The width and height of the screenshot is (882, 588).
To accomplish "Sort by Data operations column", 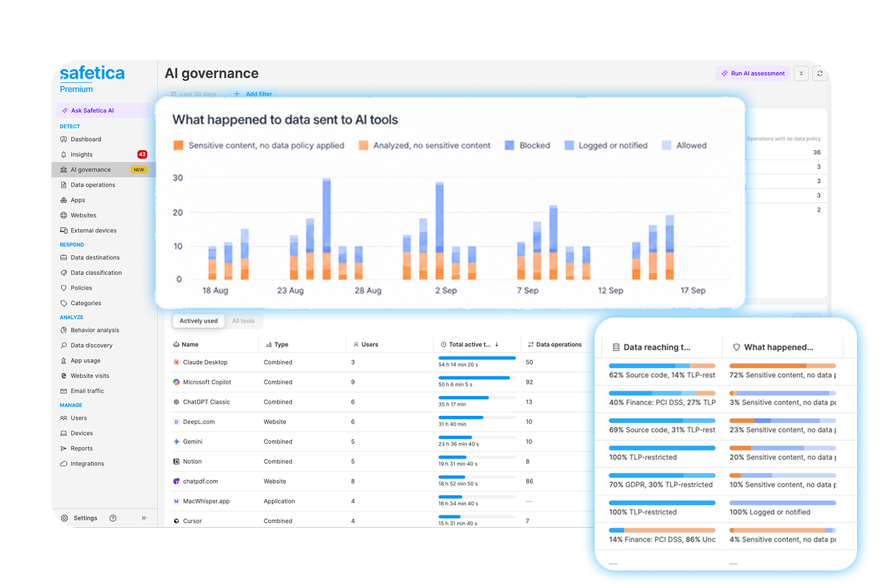I will (x=555, y=344).
